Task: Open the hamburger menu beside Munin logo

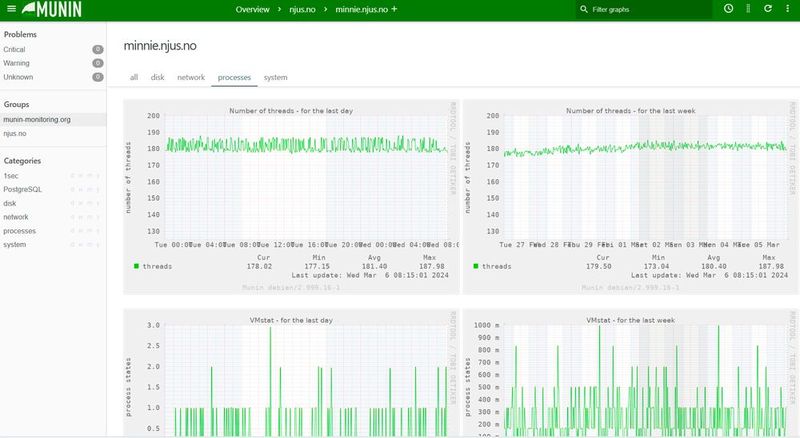Action: click(x=12, y=9)
